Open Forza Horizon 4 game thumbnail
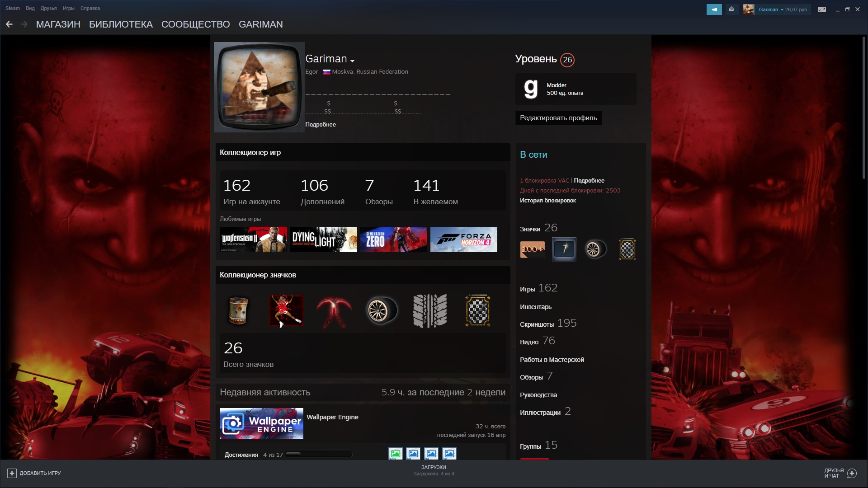Screen dimensions: 868x488 pos(463,239)
